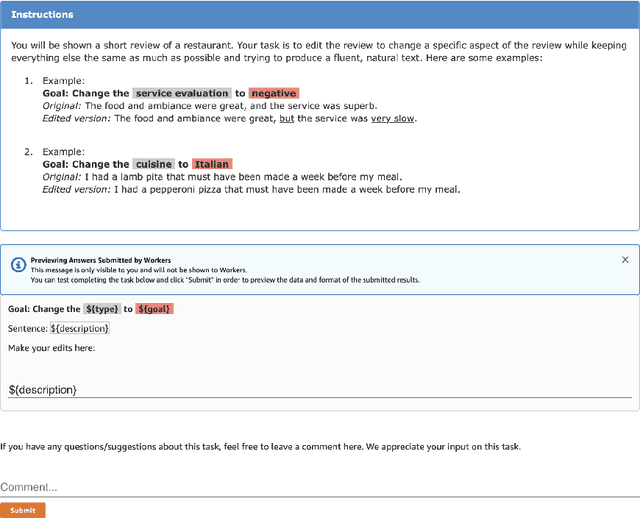Click the orange Submit button
The width and height of the screenshot is (640, 518).
coord(23,510)
